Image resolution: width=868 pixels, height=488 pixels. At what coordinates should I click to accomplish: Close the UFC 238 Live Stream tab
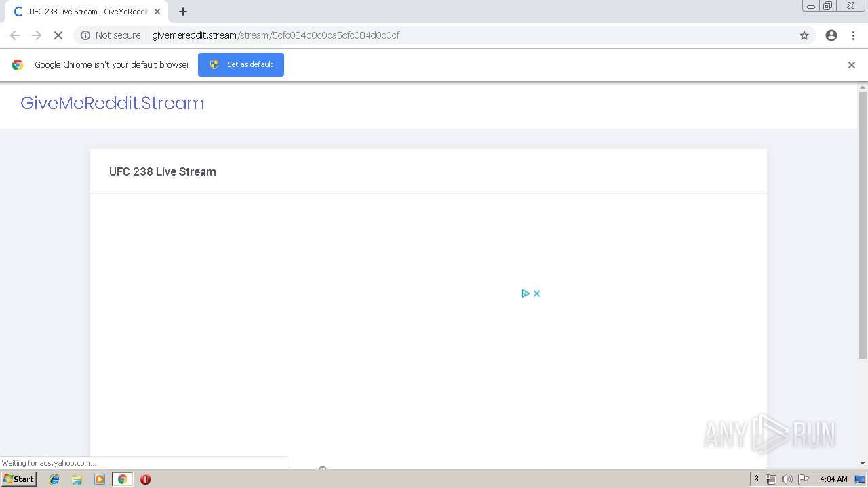tap(157, 12)
